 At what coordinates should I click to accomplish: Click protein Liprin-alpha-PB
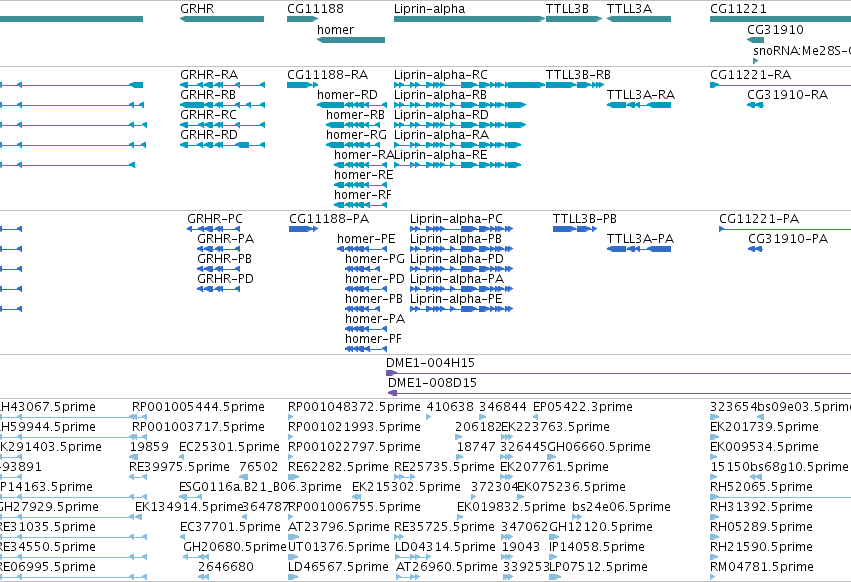[x=461, y=249]
